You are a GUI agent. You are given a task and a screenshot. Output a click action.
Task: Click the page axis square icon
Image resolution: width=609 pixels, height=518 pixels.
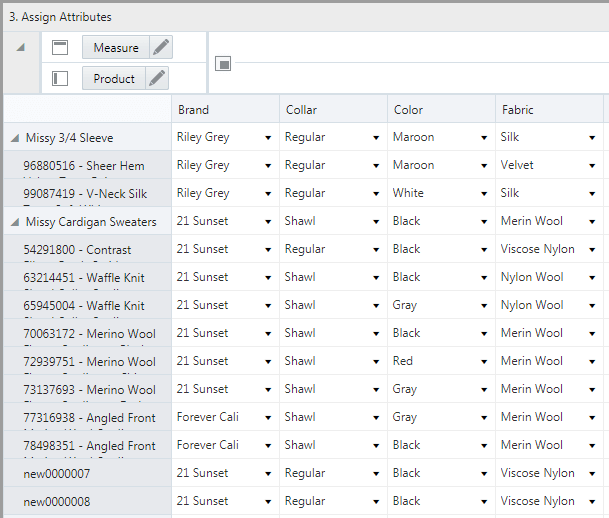(x=223, y=64)
